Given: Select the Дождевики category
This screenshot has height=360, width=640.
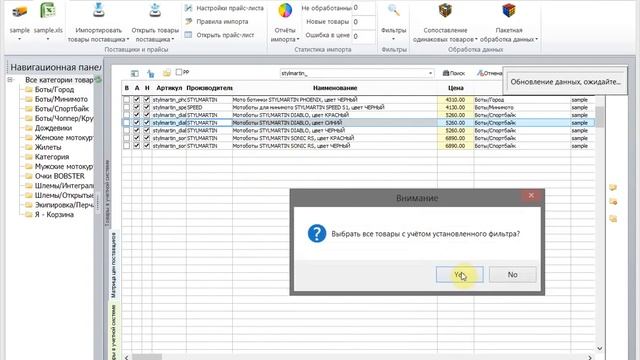Looking at the screenshot, I should coord(53,128).
